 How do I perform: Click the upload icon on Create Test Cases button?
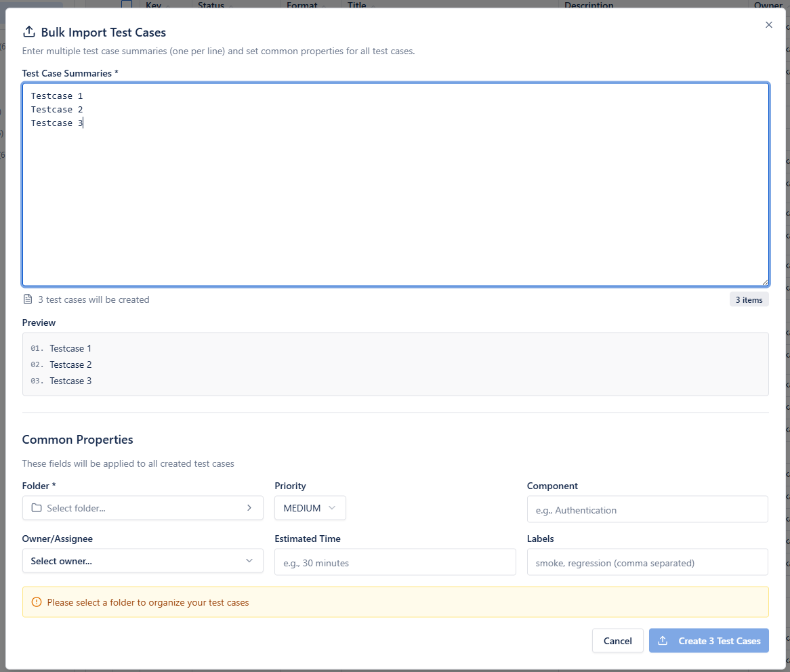663,641
